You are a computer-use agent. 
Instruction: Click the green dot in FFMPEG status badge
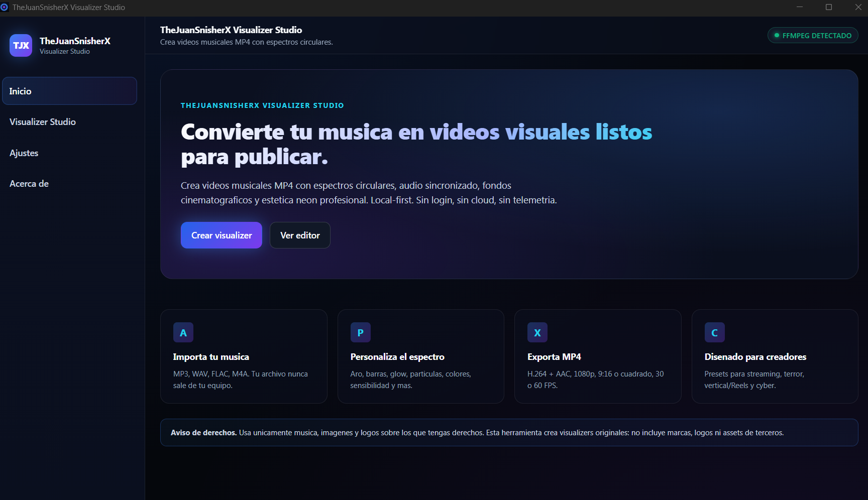[x=777, y=36]
